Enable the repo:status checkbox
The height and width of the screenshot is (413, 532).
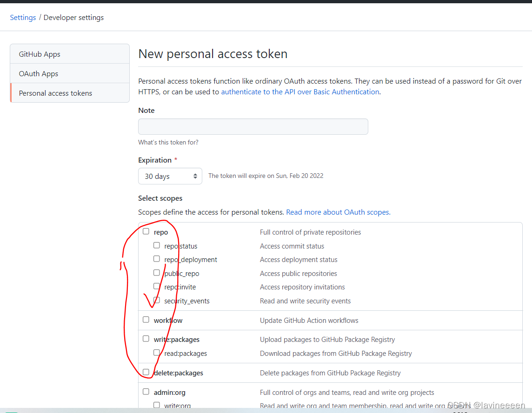tap(156, 245)
